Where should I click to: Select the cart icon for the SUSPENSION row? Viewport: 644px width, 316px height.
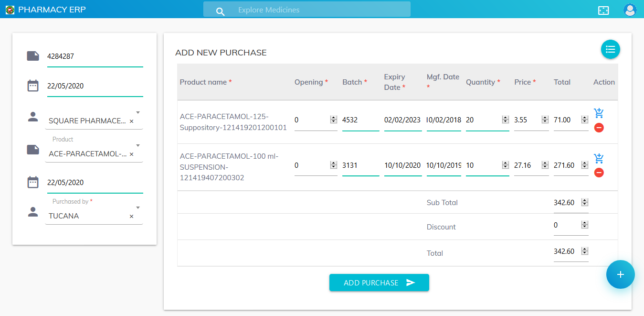(x=599, y=158)
